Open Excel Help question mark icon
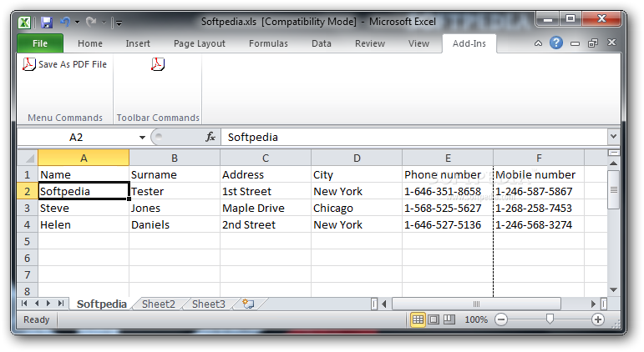The image size is (644, 352). coord(556,43)
